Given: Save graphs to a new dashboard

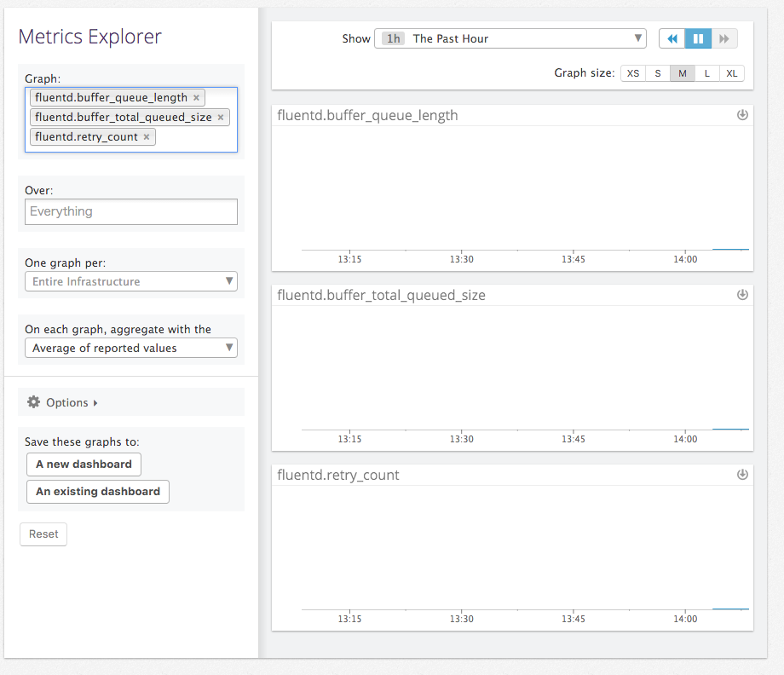Looking at the screenshot, I should 84,464.
